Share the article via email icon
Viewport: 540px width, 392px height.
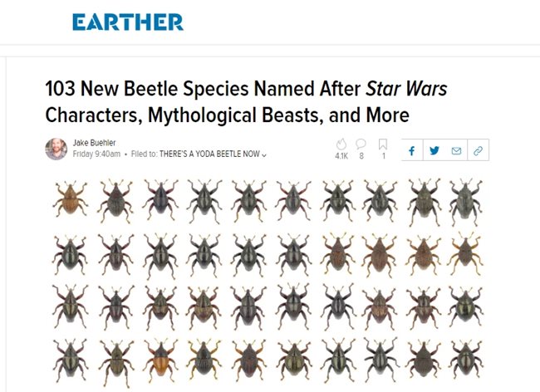(x=456, y=150)
